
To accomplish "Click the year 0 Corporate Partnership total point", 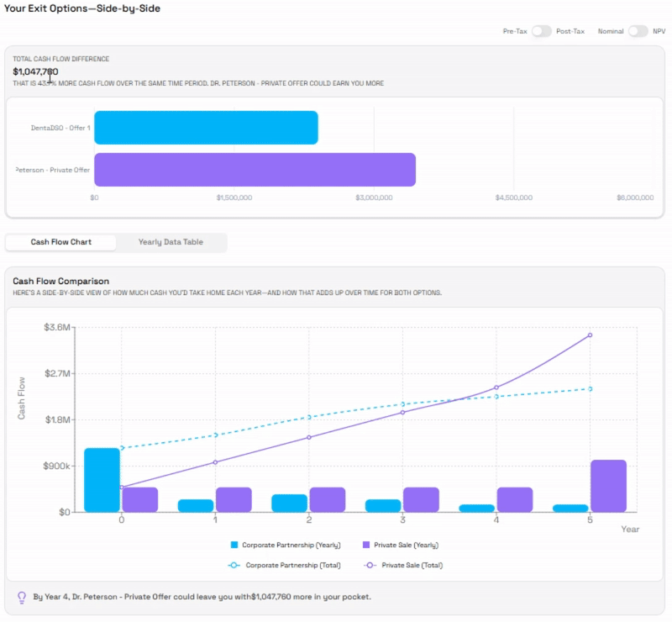I will tap(122, 448).
